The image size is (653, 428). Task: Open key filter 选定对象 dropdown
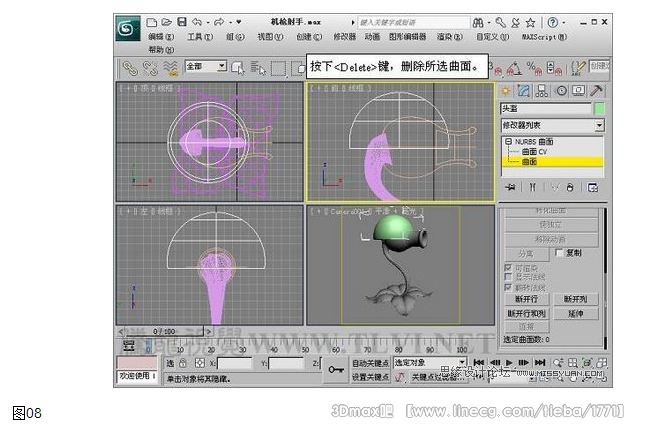[x=430, y=363]
